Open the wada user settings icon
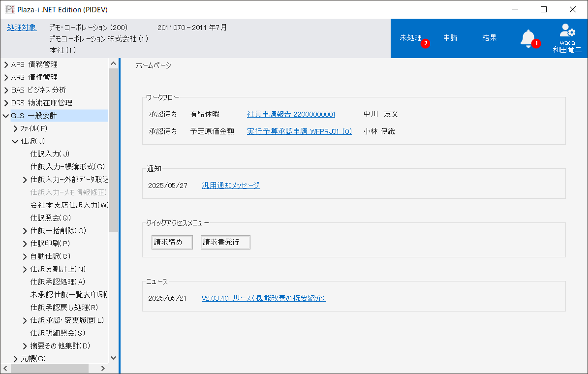 (x=567, y=31)
